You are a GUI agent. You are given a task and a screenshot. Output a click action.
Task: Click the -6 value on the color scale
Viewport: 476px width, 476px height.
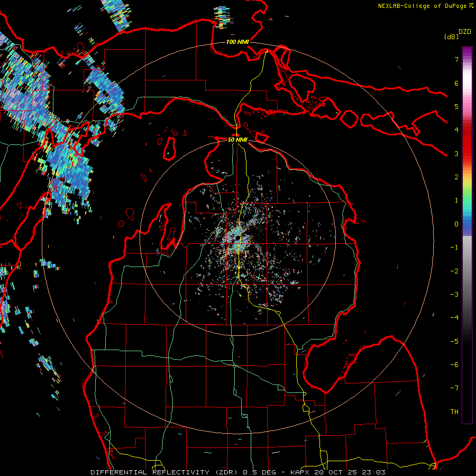454,365
